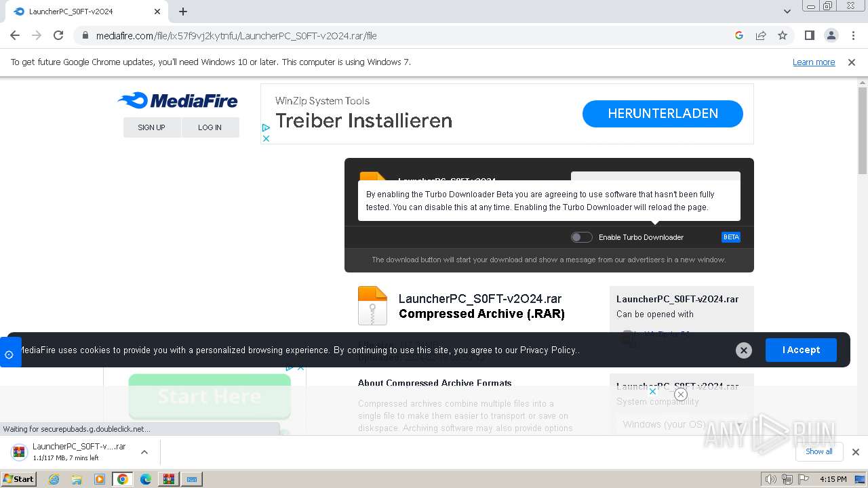
Task: Click the volume tray icon
Action: click(x=771, y=479)
